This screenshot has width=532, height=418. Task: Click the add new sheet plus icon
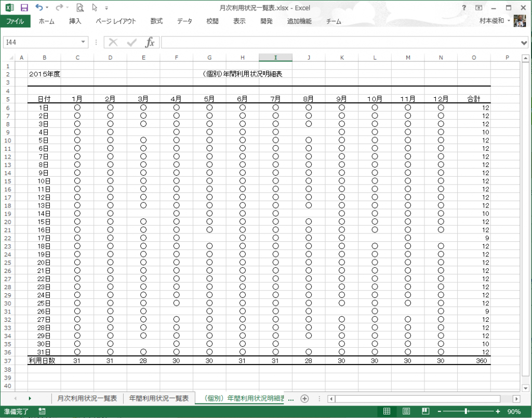click(x=305, y=398)
